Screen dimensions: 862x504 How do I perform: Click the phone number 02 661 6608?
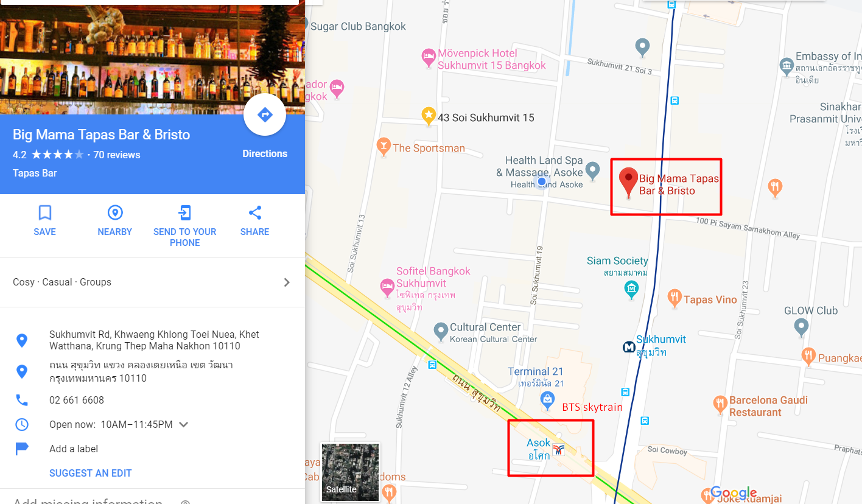point(77,400)
